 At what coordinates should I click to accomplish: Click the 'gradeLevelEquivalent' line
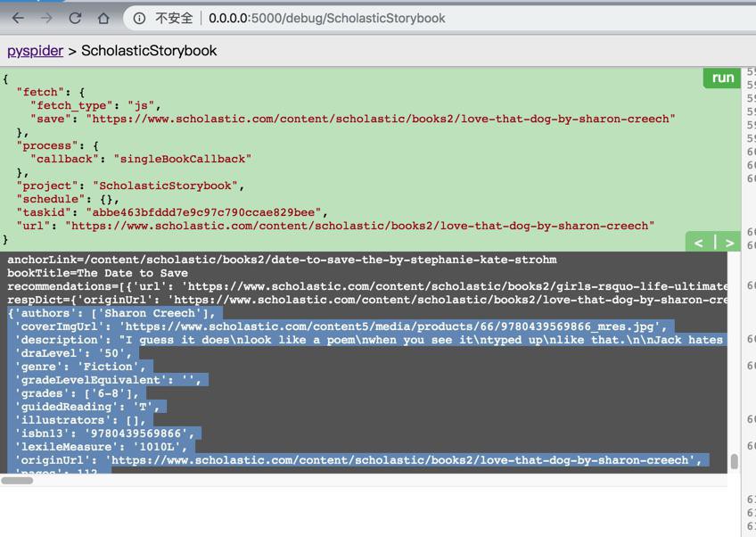click(108, 380)
